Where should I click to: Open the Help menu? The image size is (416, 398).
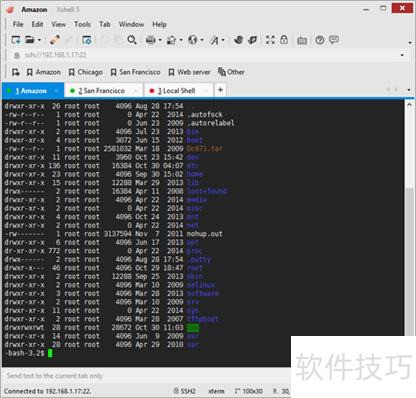pyautogui.click(x=159, y=24)
